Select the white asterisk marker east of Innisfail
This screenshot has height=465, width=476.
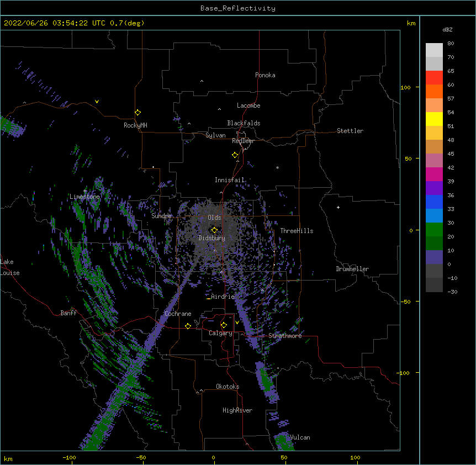click(277, 167)
